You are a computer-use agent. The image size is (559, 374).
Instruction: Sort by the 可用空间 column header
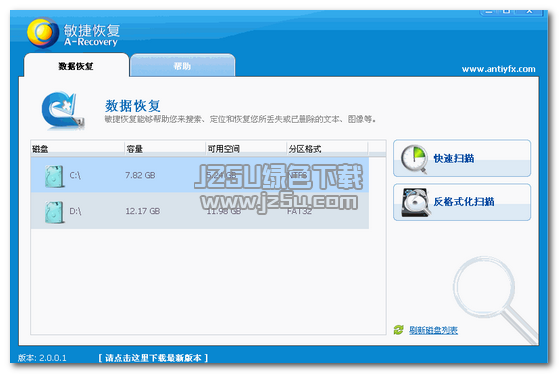point(246,149)
